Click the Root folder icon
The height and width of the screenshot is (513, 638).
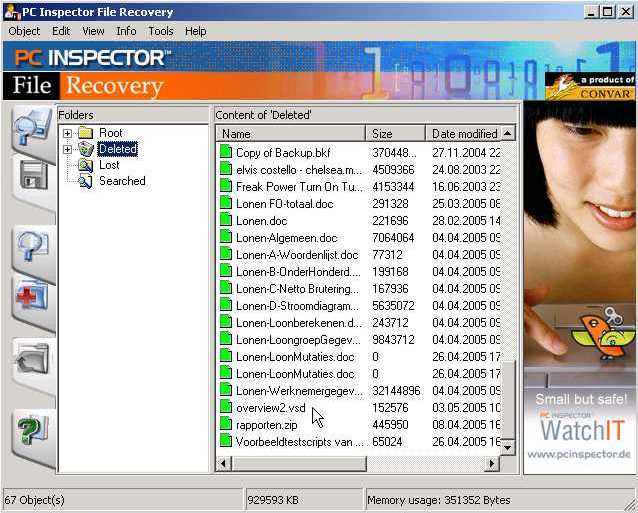(x=86, y=133)
